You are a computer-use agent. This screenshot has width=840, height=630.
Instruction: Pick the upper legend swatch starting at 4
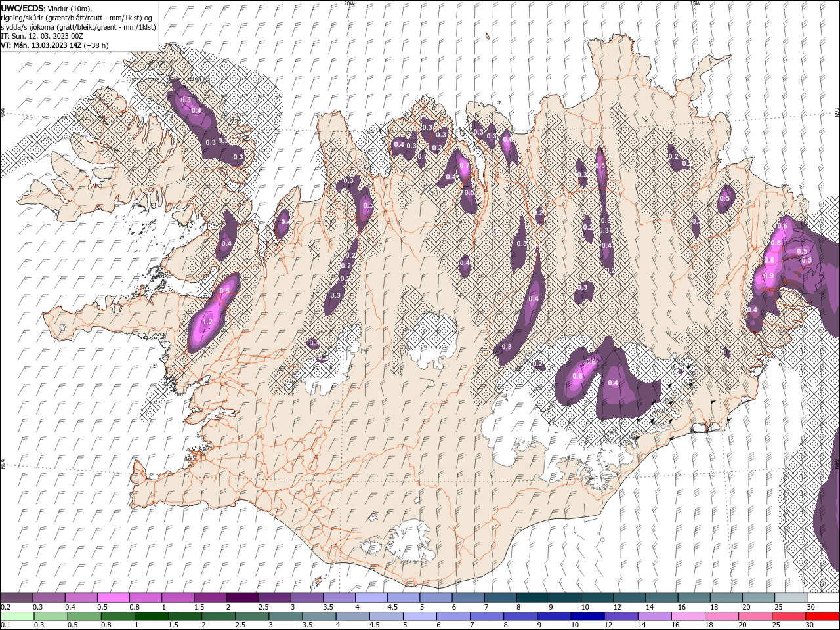[x=370, y=598]
